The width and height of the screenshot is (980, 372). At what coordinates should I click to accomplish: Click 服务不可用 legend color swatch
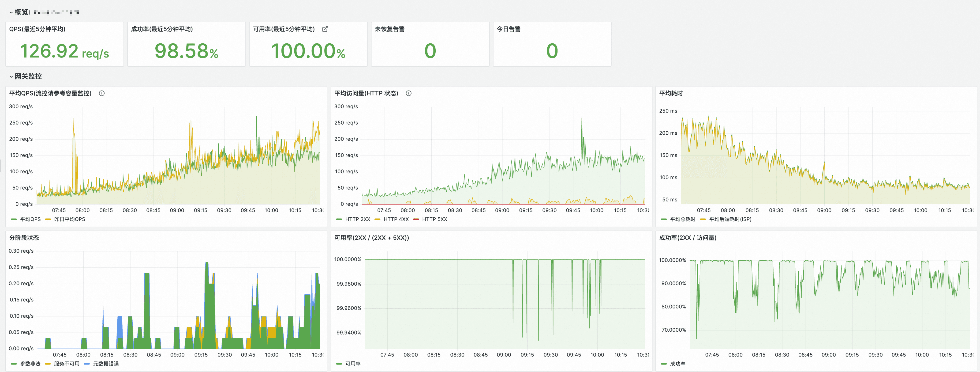(x=48, y=364)
